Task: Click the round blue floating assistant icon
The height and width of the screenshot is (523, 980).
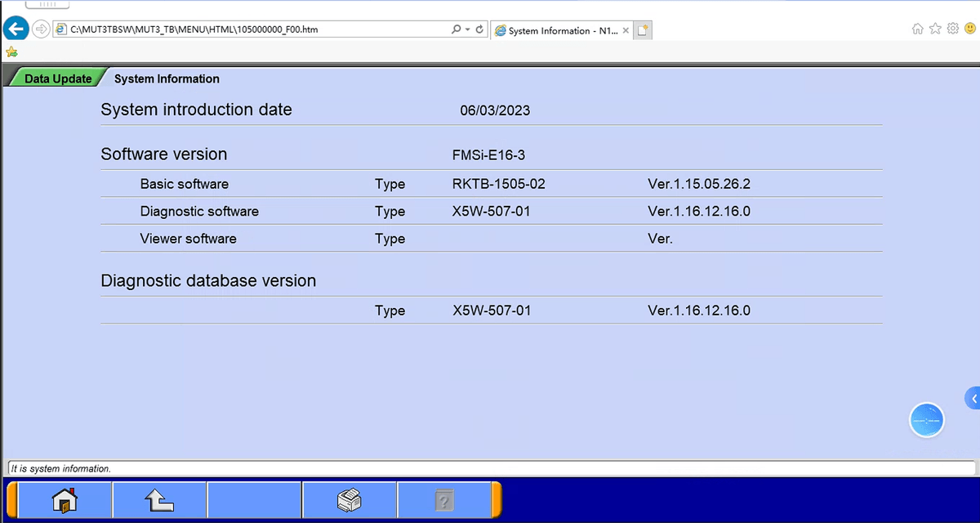Action: coord(926,420)
